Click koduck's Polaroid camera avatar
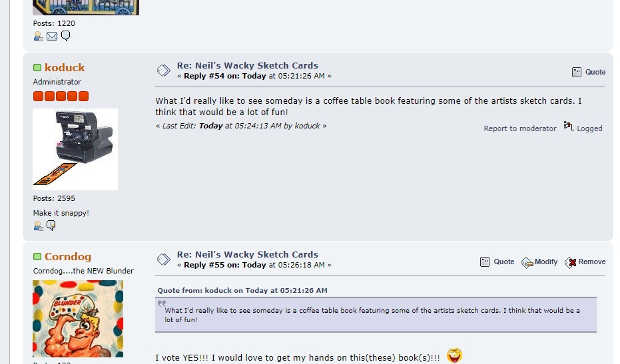This screenshot has width=620, height=364. point(75,150)
